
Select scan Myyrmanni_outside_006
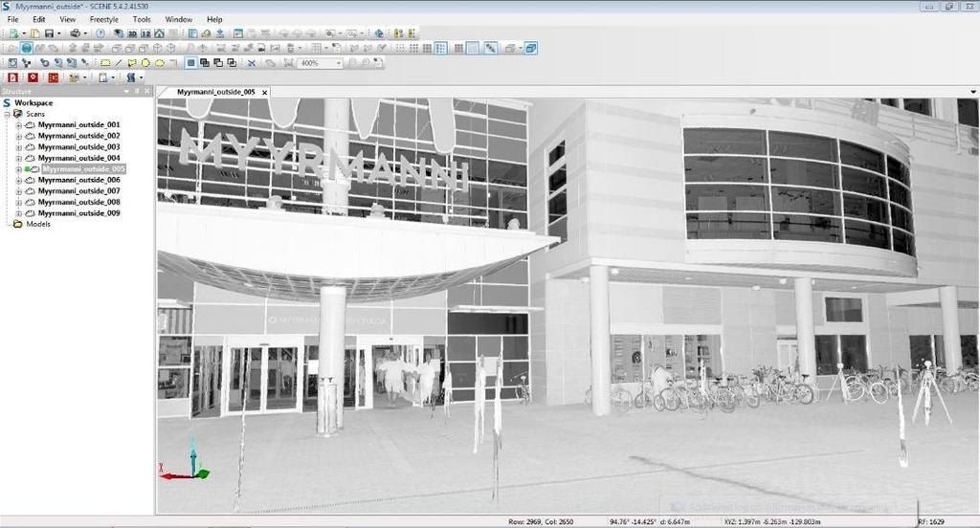(x=78, y=180)
